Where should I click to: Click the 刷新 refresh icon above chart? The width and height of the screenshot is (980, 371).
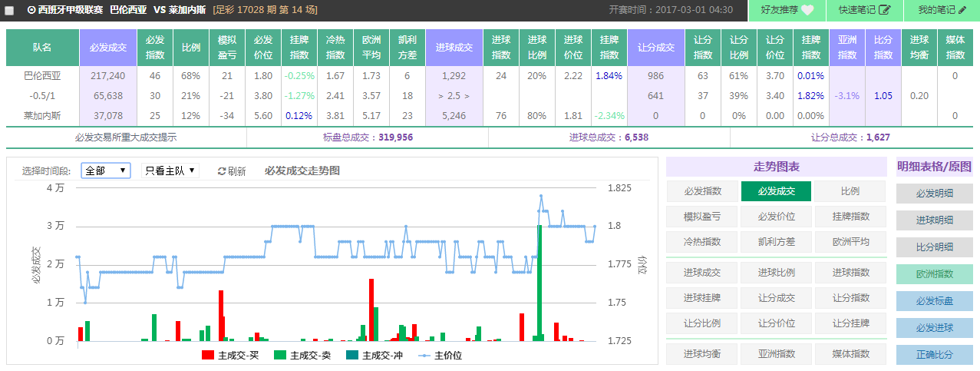(x=222, y=171)
